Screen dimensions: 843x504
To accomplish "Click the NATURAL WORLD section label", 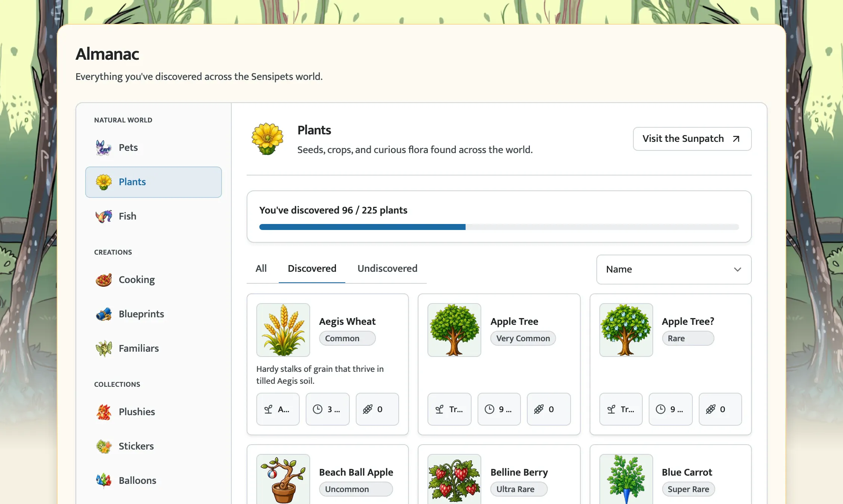I will 123,120.
